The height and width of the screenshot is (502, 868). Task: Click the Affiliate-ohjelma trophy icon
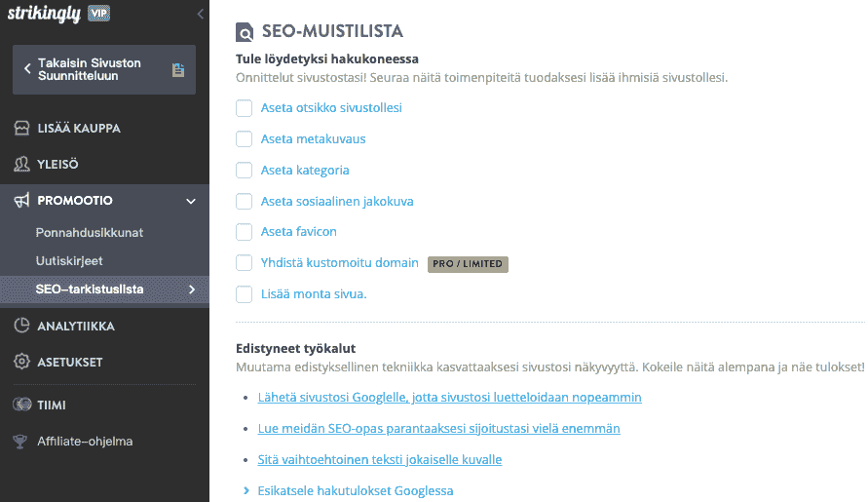20,442
